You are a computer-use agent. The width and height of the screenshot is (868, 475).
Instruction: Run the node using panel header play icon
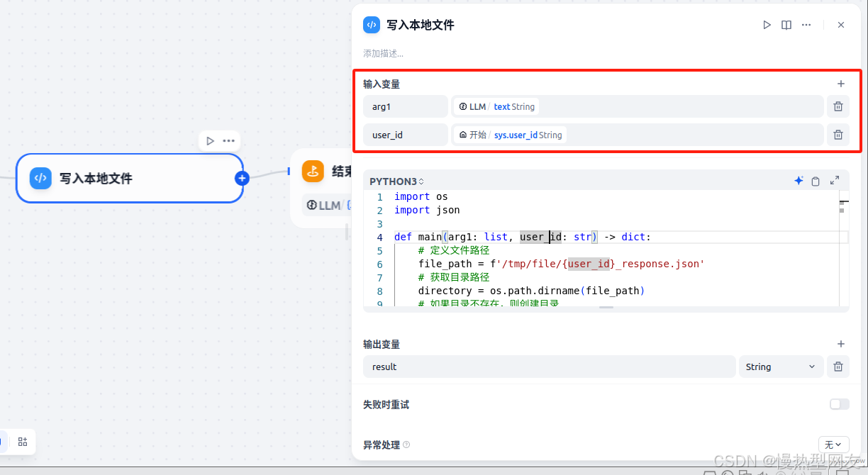[767, 25]
